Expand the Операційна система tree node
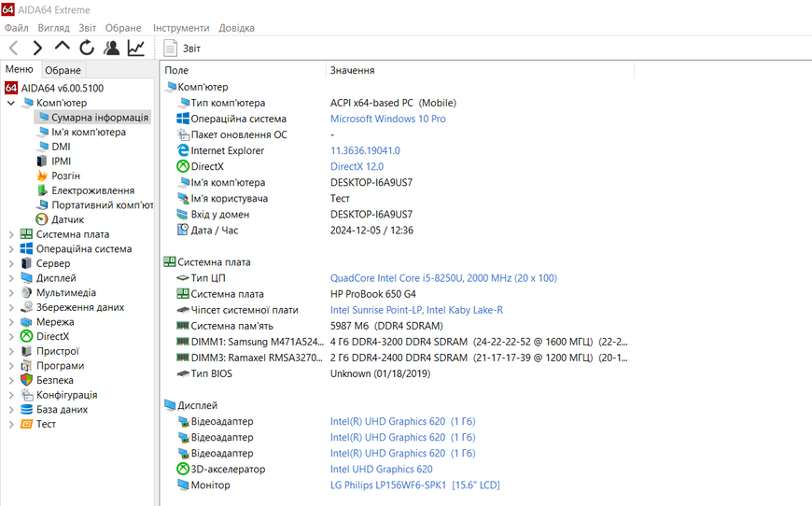 pyautogui.click(x=11, y=249)
